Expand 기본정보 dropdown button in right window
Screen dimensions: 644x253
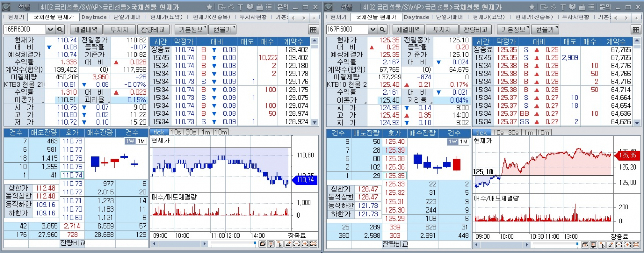[513, 29]
